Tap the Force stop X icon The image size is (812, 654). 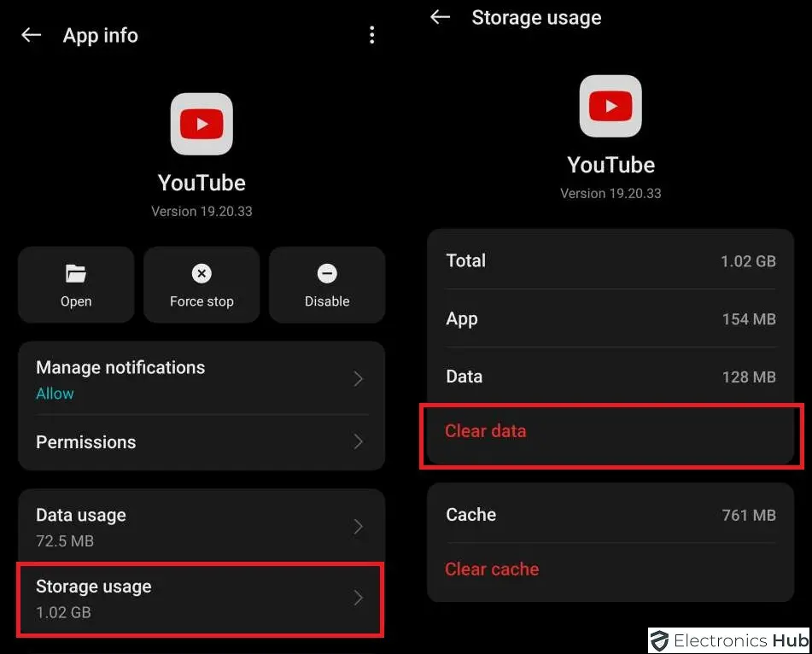202,273
